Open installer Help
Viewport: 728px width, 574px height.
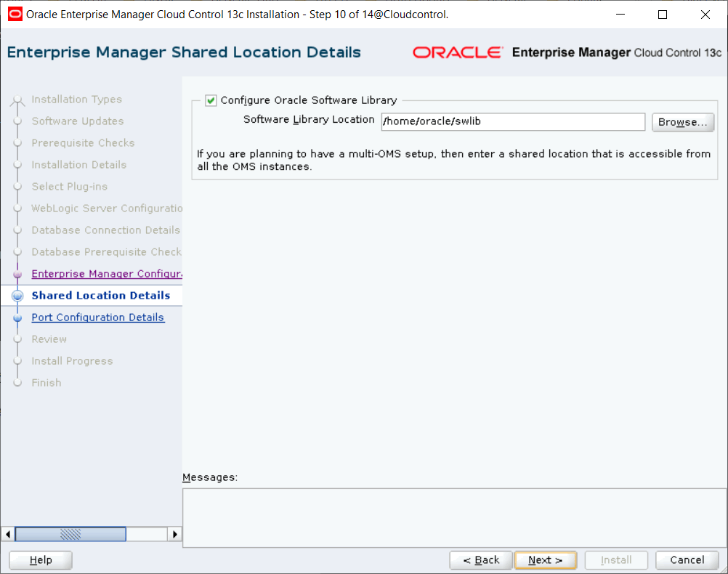pos(41,560)
